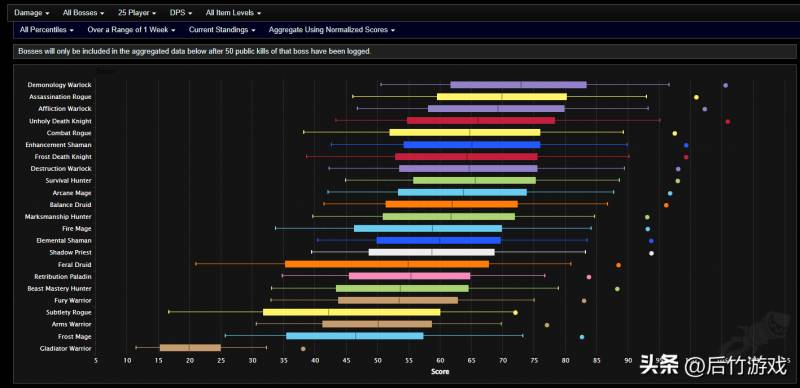Screen dimensions: 800x388
Task: Click the Frost Death Knight row label
Action: coord(63,157)
